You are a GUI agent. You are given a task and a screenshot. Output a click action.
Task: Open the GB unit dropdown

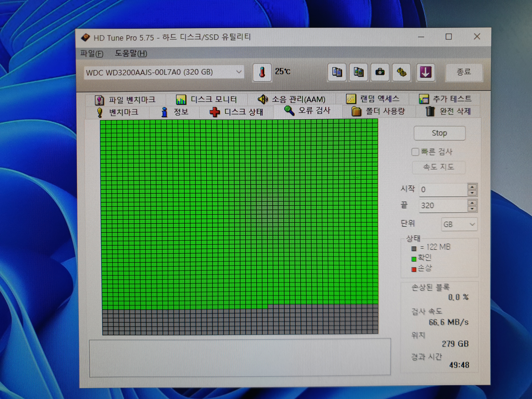459,224
